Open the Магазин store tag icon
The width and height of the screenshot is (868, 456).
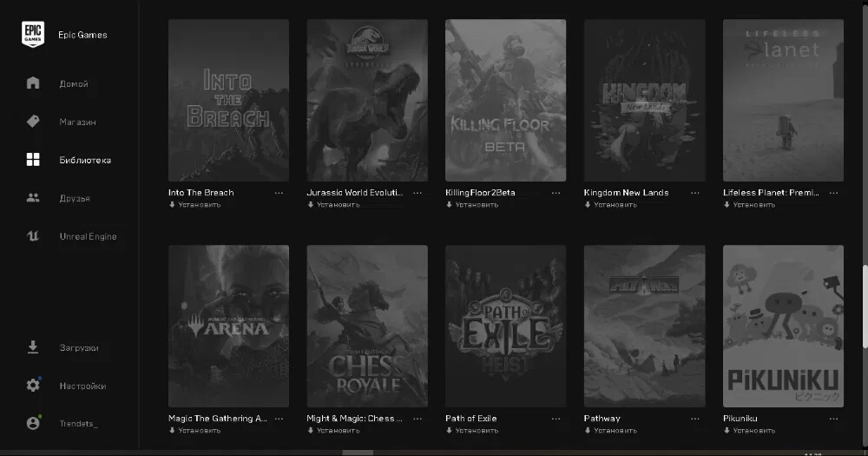click(x=33, y=122)
